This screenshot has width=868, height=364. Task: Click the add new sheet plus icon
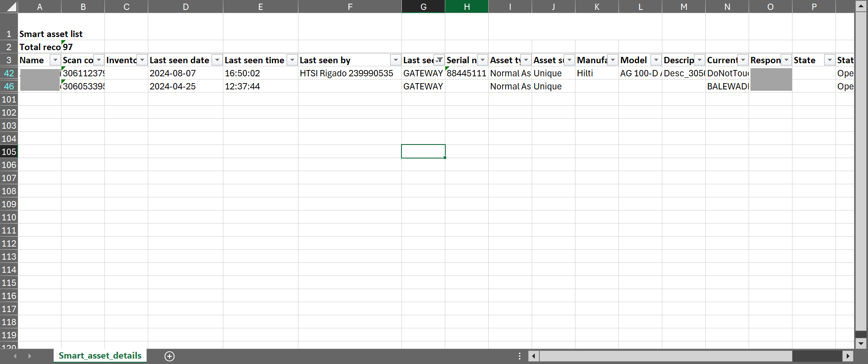pyautogui.click(x=170, y=356)
